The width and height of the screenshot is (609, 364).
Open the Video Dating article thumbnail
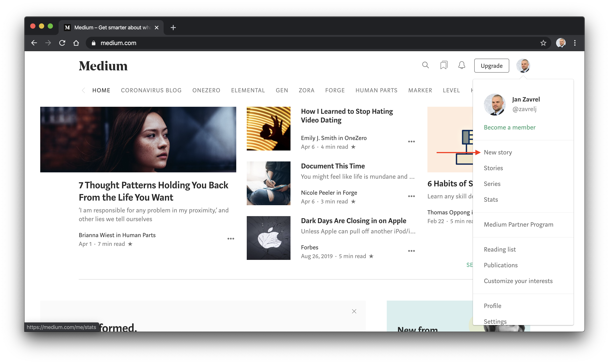pyautogui.click(x=268, y=129)
